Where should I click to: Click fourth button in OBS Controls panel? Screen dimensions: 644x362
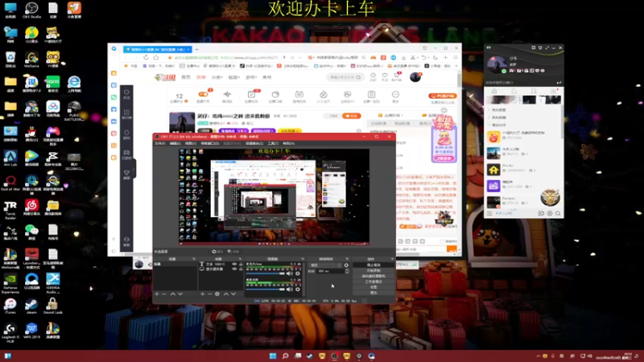pos(374,282)
